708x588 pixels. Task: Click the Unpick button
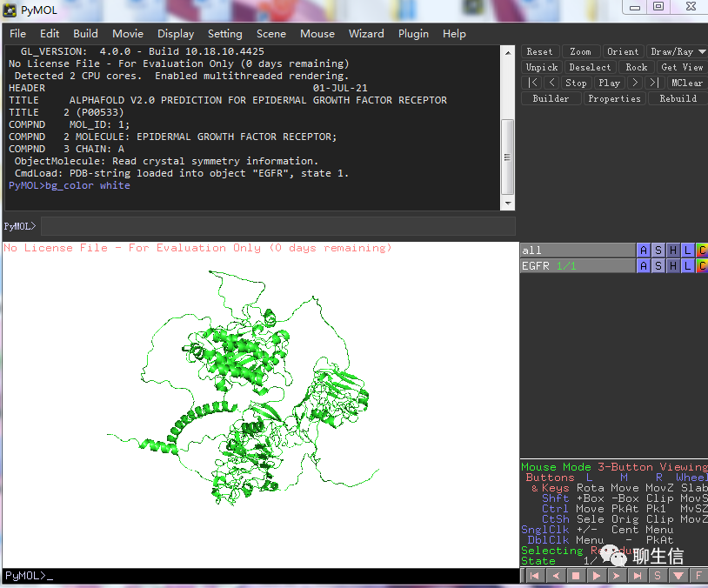pos(541,67)
